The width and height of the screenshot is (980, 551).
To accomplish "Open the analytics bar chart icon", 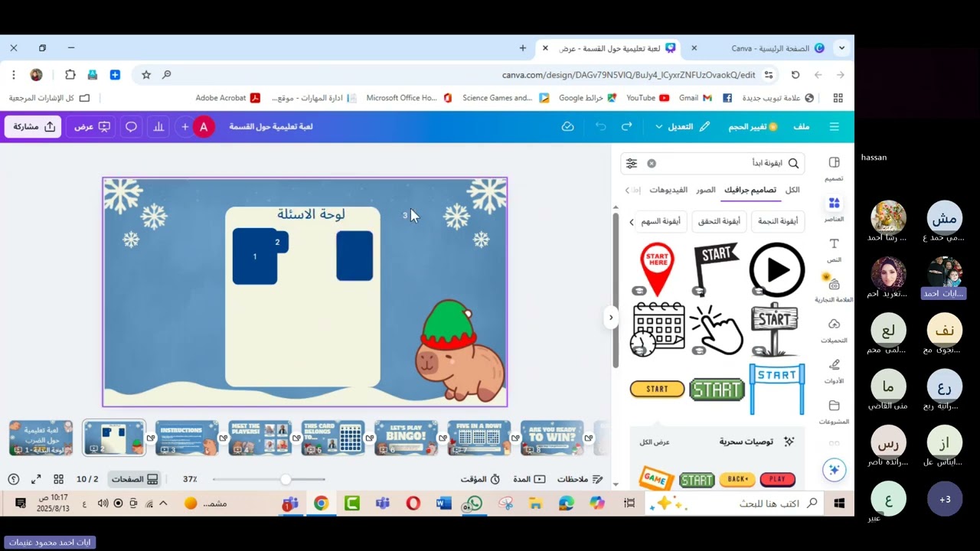I will click(158, 126).
